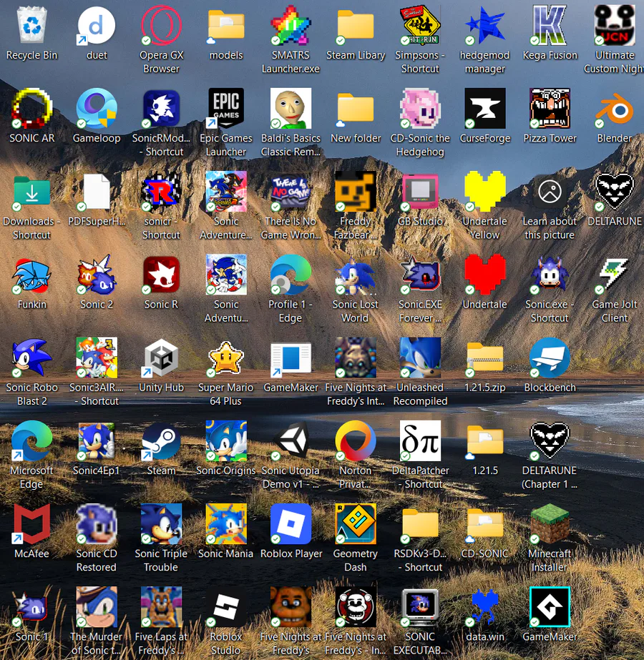The image size is (644, 660).
Task: Open GameMaker shortcut document icon
Action: click(291, 358)
